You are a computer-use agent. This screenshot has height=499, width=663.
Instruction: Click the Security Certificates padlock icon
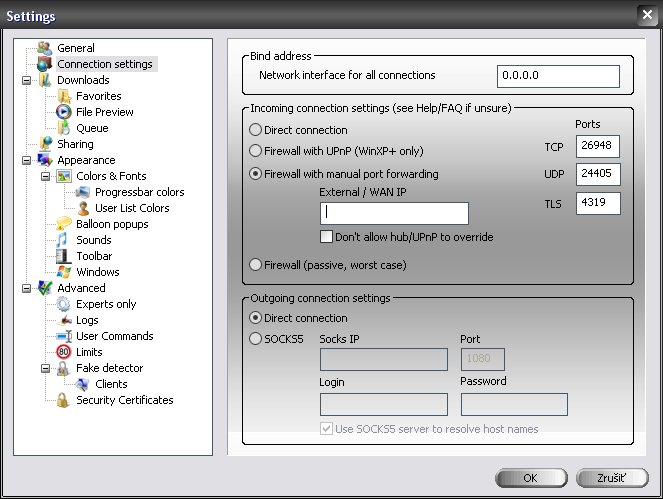[x=64, y=400]
